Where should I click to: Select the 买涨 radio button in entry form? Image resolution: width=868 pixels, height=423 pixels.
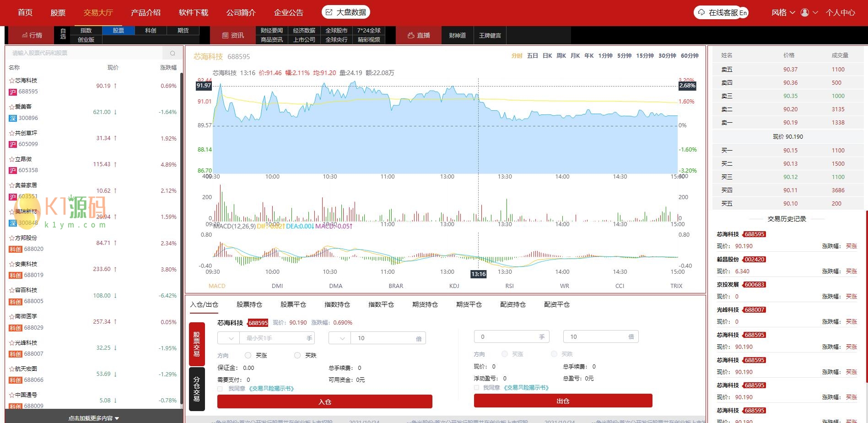248,355
